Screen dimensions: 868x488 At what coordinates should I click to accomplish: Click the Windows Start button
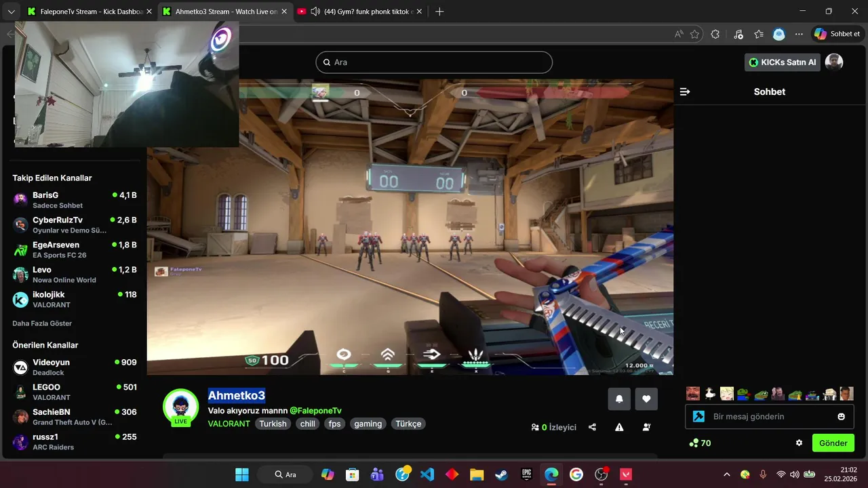(x=242, y=474)
